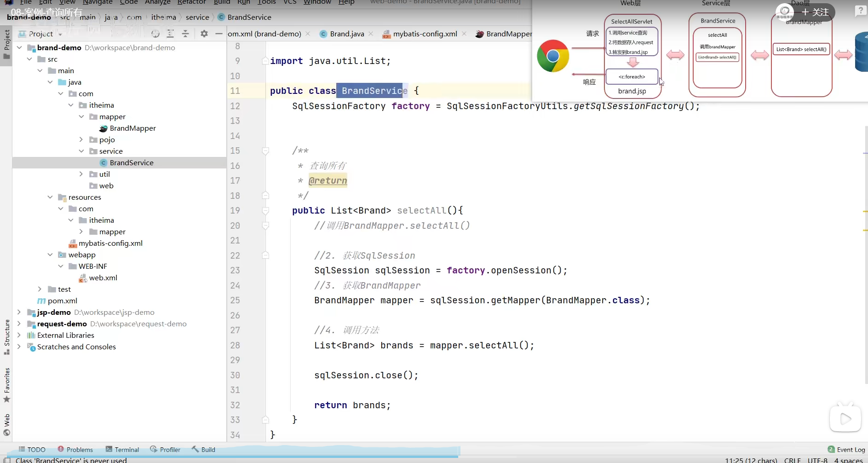Expand Scratches and Consoles node
The width and height of the screenshot is (868, 463).
(19, 347)
